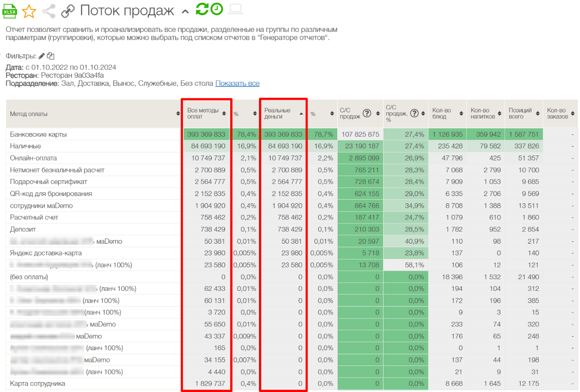Open help for С/С продаж, % column
Viewport: 580px width, 392px height.
[414, 113]
